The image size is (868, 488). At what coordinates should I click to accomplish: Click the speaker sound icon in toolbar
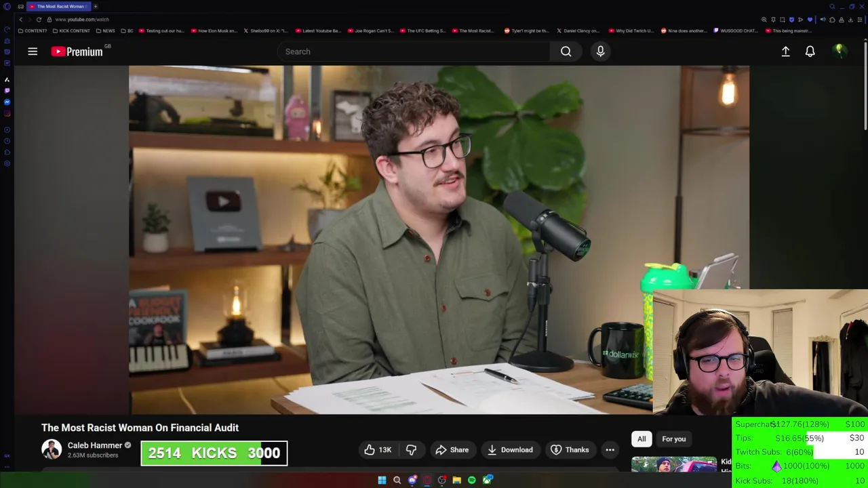pyautogui.click(x=823, y=20)
